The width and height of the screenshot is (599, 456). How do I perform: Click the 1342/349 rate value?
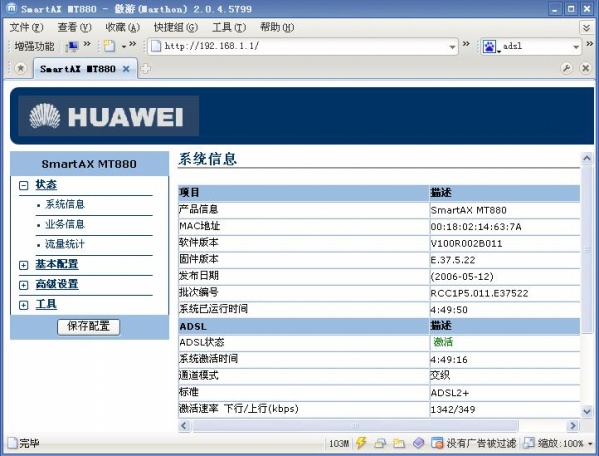click(x=453, y=409)
